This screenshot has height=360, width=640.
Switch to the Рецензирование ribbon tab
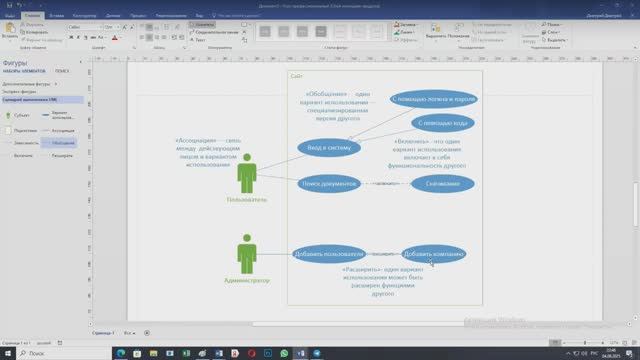coord(171,16)
